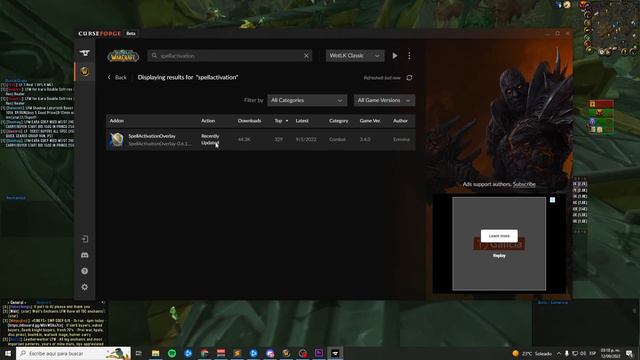Click the addon author name in the row
The width and height of the screenshot is (640, 360).
(x=401, y=140)
